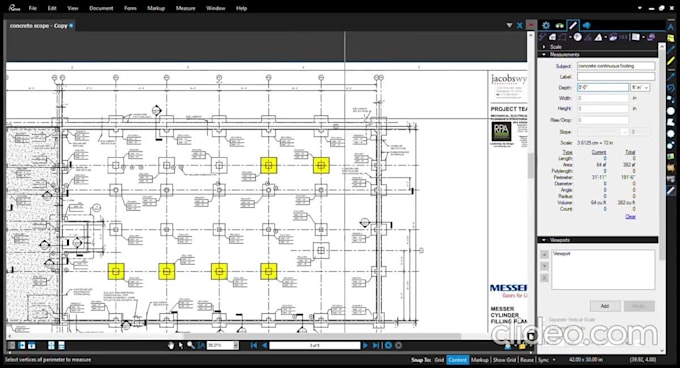Toggle Sync in status bar

pos(543,360)
